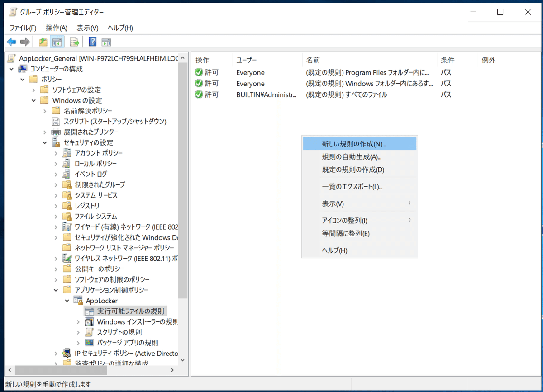Collapse the AppLocker node arrow
The image size is (543, 392).
(x=67, y=301)
